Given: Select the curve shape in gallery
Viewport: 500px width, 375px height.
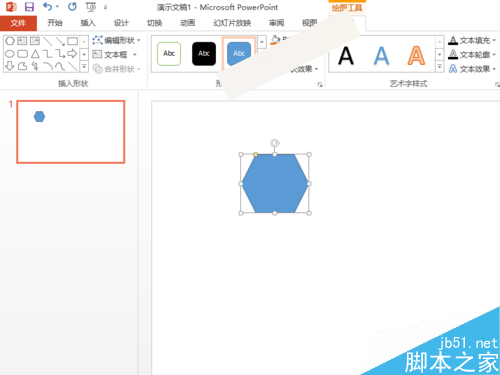Looking at the screenshot, I should (x=60, y=66).
